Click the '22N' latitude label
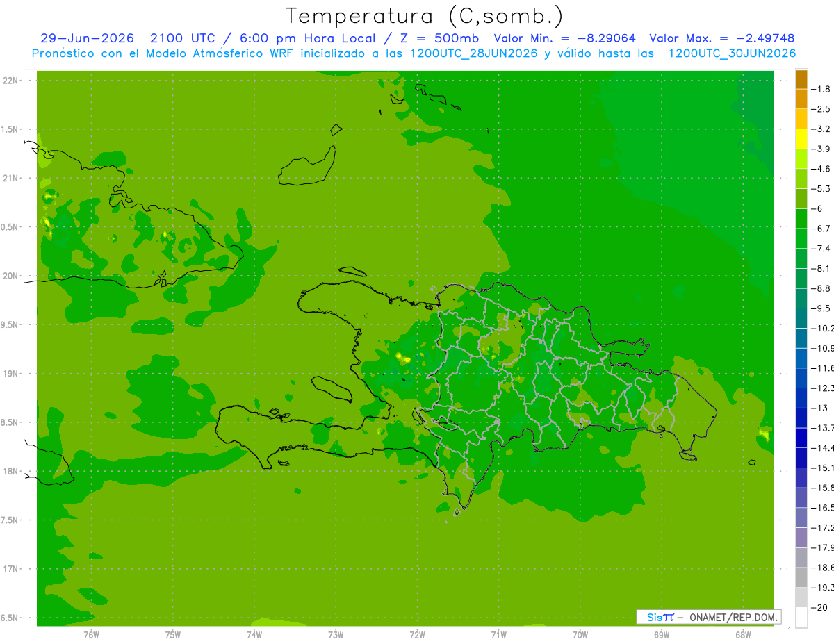834x644 pixels. click(x=11, y=81)
